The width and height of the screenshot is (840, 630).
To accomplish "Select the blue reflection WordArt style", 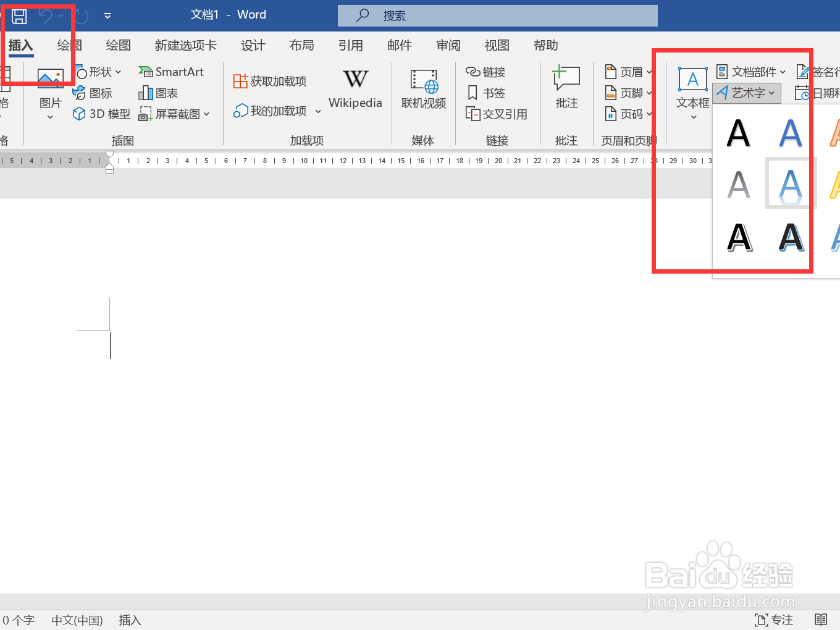I will pos(791,183).
